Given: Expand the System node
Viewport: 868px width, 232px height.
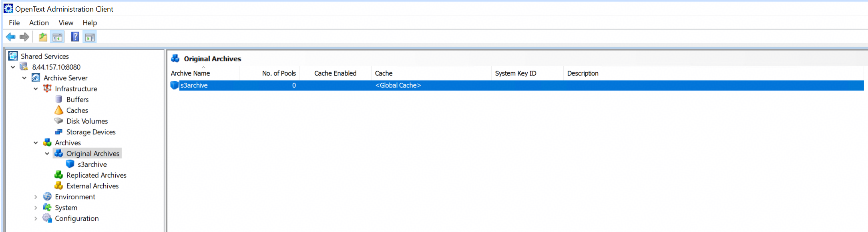Looking at the screenshot, I should point(36,207).
